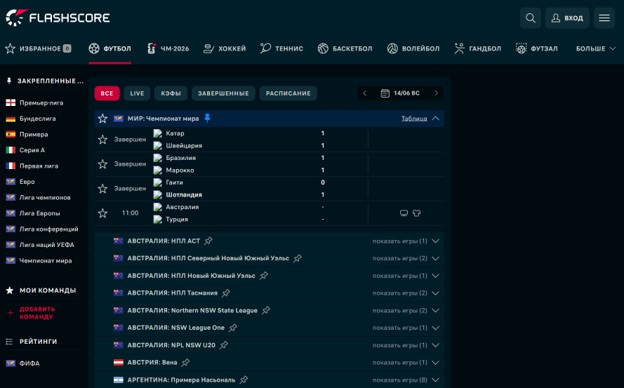Star the МИР: Чемпионат мира league header
Viewport: 624px width, 388px height.
(103, 118)
